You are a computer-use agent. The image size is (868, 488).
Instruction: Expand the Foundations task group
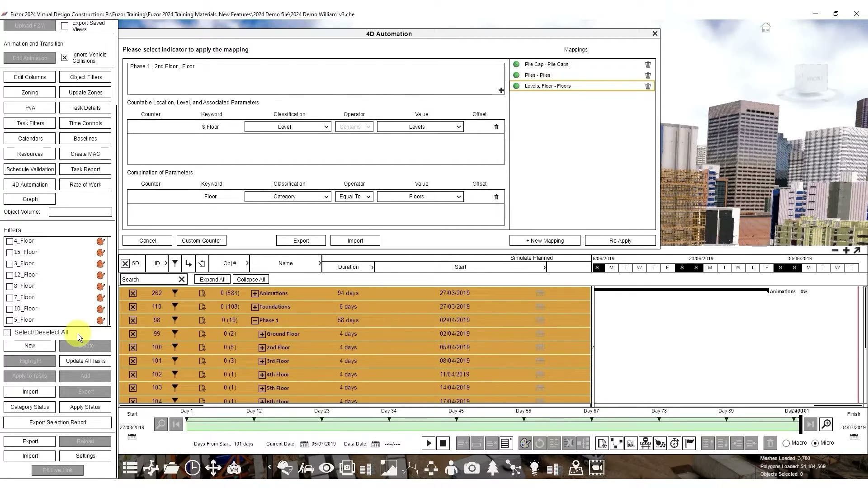point(255,307)
